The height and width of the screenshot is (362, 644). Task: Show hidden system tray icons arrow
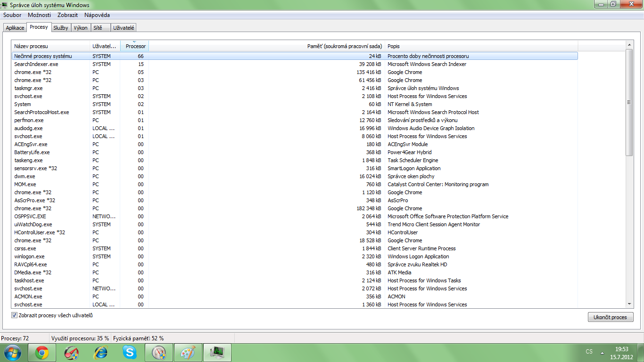[x=602, y=352]
